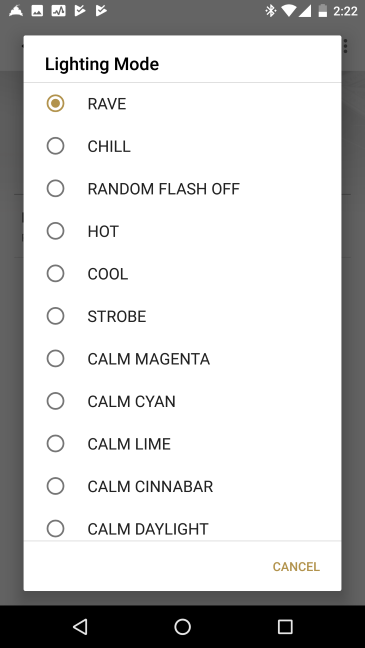
Task: Open the three-dot overflow menu
Action: [346, 46]
